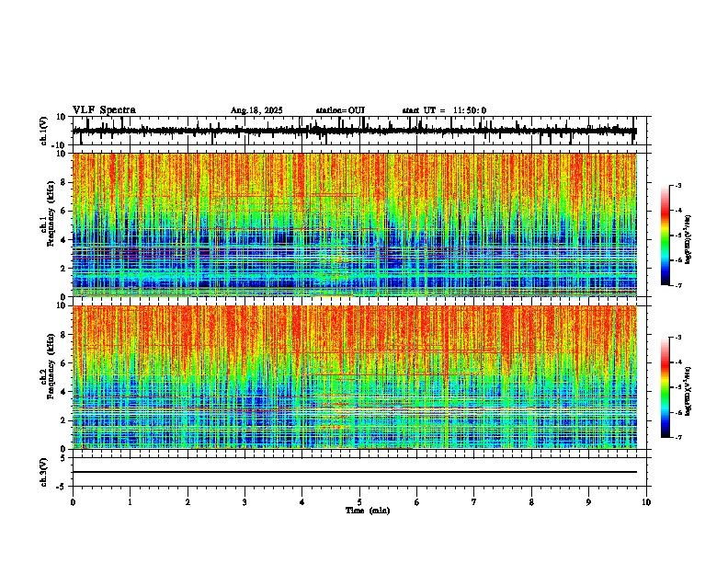This screenshot has width=728, height=563.
Task: Click the "10" tick on the time axis
Action: [646, 501]
